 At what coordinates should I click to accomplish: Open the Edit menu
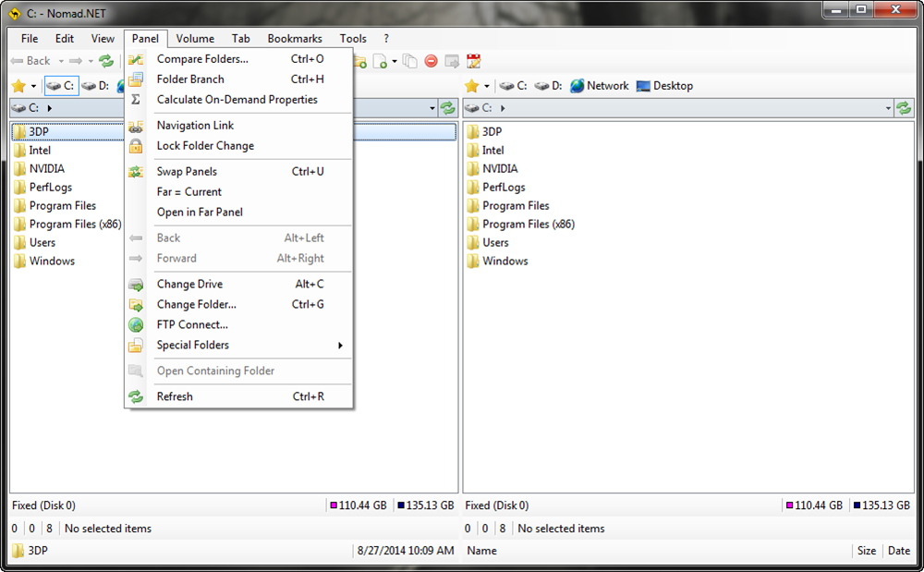click(65, 39)
